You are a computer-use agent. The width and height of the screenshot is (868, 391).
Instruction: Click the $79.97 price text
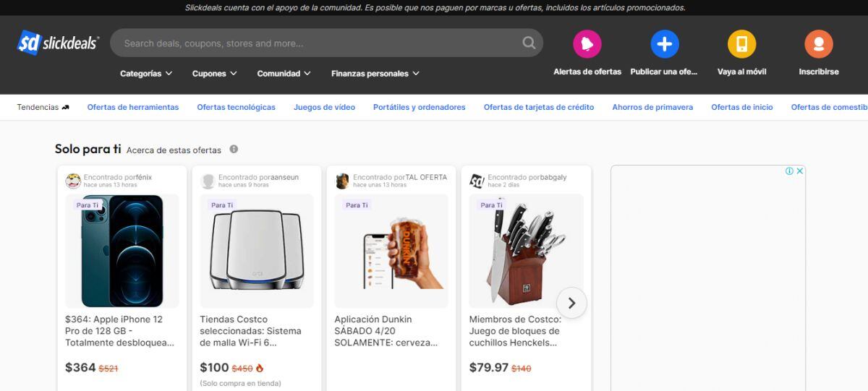pyautogui.click(x=489, y=368)
